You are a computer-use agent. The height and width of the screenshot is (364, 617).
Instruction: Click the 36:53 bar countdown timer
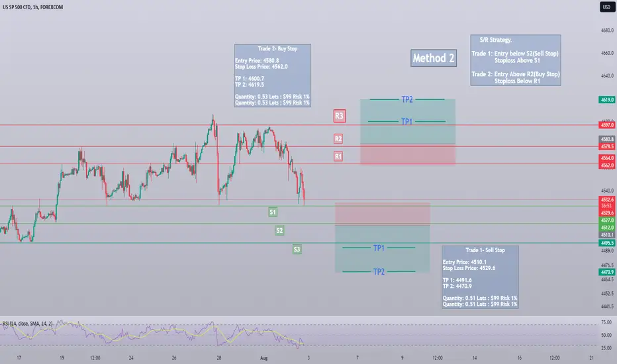(607, 206)
